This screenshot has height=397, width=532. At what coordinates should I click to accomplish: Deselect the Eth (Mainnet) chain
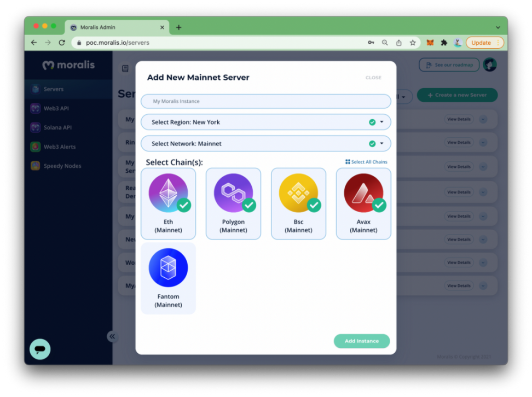click(x=168, y=203)
